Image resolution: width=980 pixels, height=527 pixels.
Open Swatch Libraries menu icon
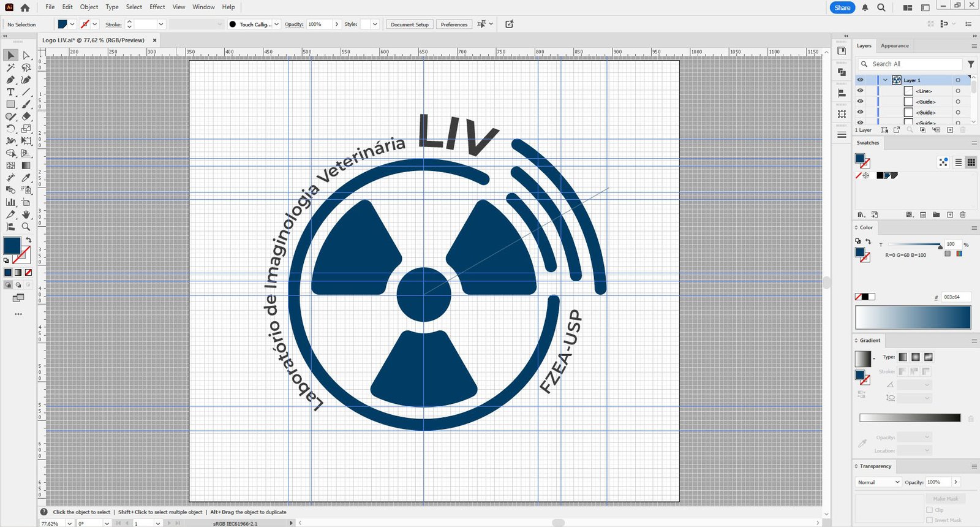pos(861,214)
